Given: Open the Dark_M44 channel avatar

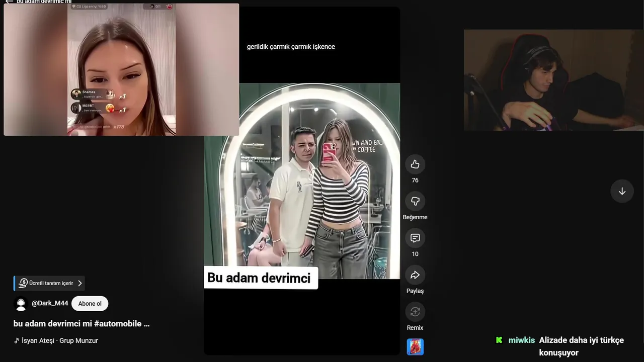Looking at the screenshot, I should [21, 304].
